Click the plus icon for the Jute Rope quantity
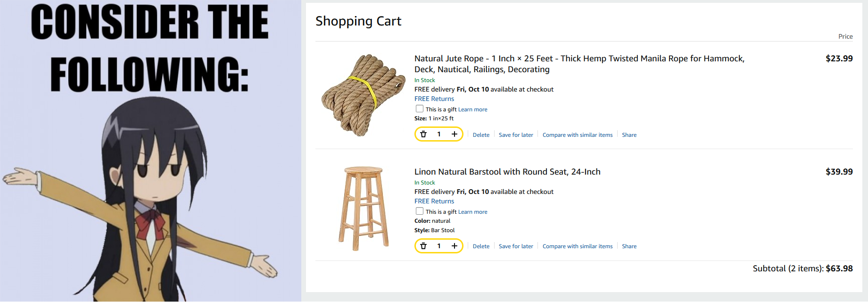Viewport: 868px width, 302px height. click(455, 134)
